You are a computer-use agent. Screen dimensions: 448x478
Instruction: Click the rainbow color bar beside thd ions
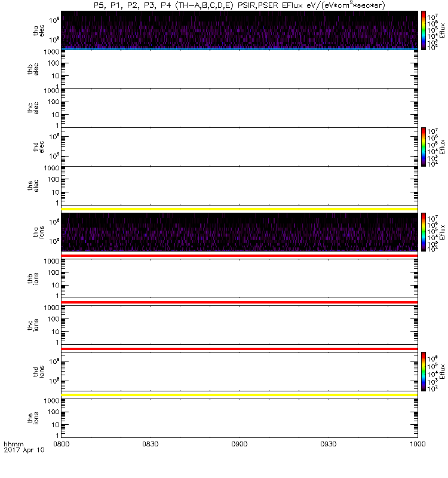[x=424, y=372]
